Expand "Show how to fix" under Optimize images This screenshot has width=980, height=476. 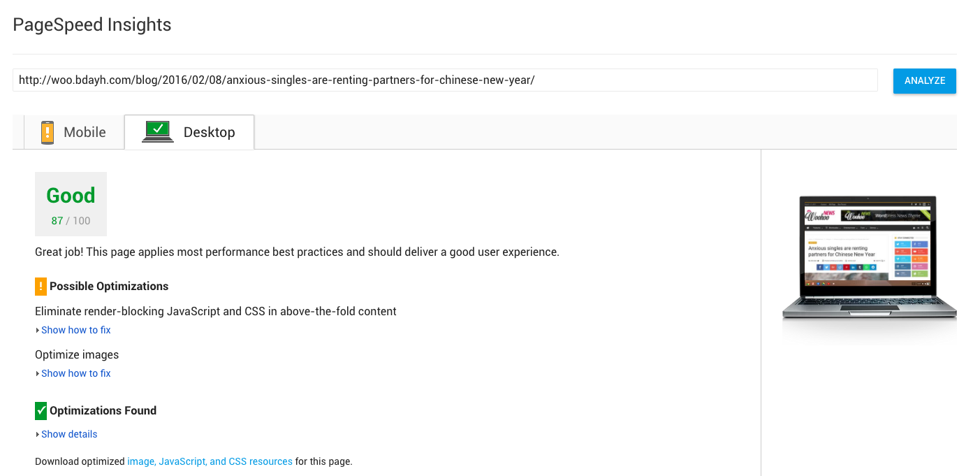(x=75, y=373)
